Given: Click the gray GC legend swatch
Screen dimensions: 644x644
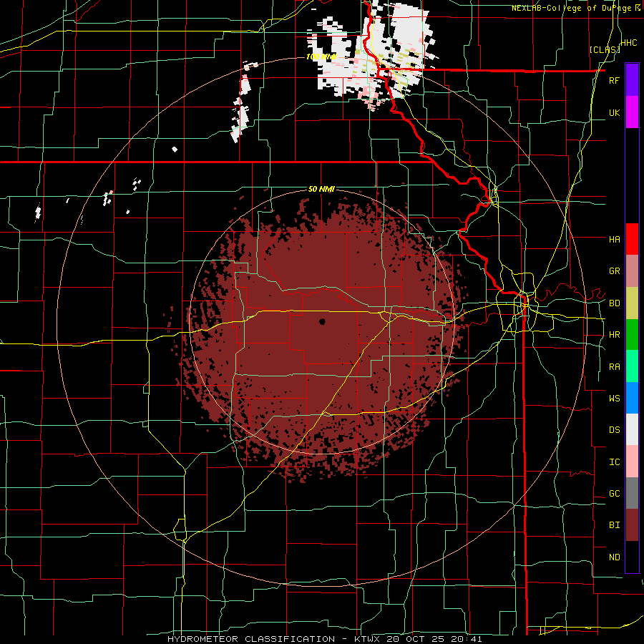Looking at the screenshot, I should (632, 493).
